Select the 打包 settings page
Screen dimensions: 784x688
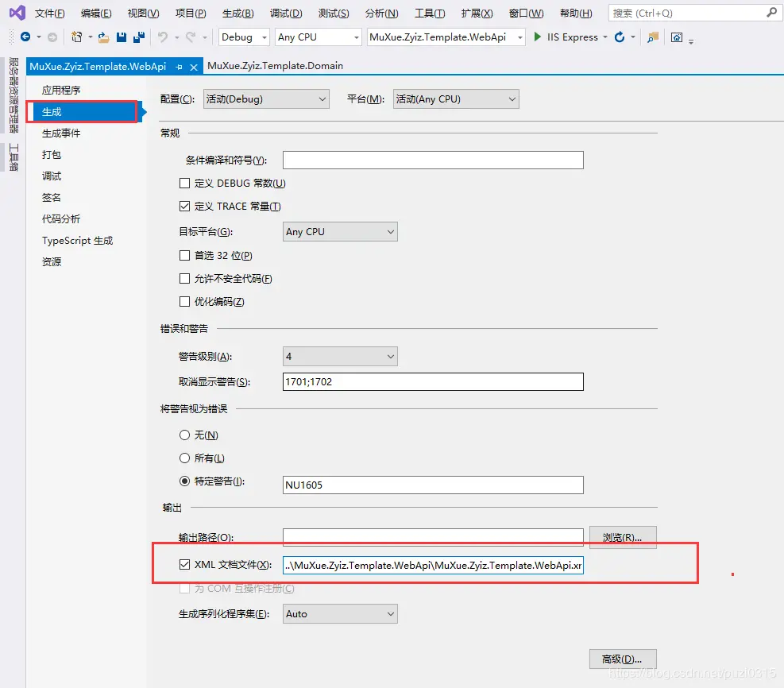pos(52,154)
